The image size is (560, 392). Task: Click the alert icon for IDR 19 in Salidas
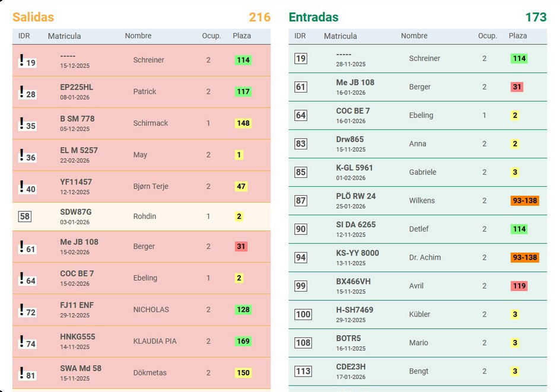coord(22,60)
